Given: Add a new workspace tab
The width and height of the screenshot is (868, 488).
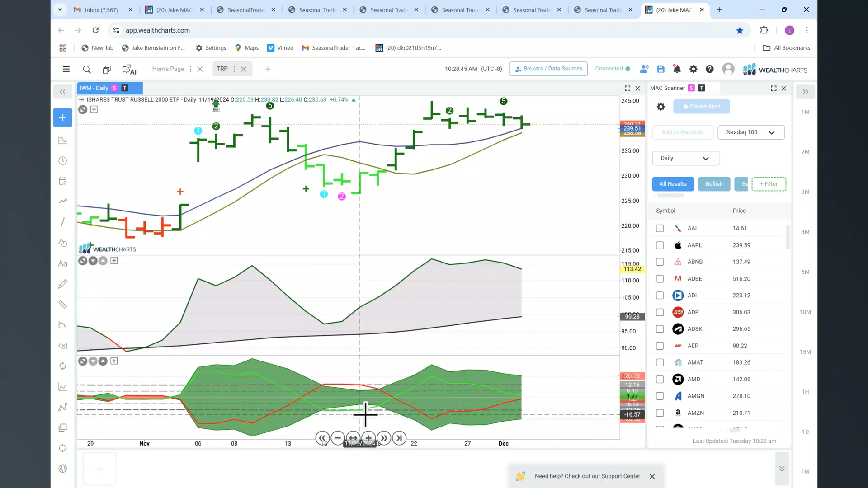Looking at the screenshot, I should [x=268, y=69].
